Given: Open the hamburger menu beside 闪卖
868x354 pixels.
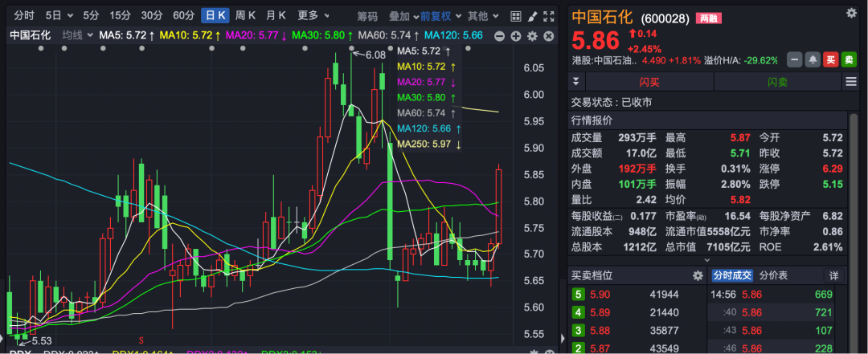Looking at the screenshot, I should pyautogui.click(x=851, y=82).
